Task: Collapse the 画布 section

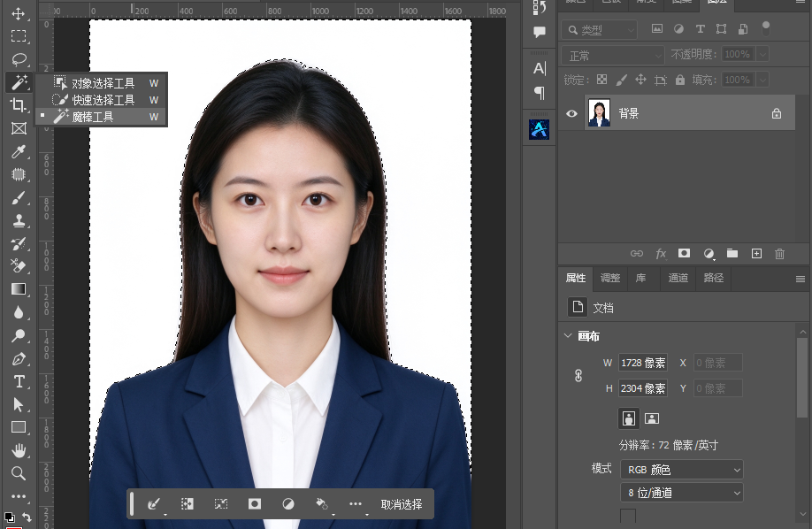Action: (x=568, y=336)
